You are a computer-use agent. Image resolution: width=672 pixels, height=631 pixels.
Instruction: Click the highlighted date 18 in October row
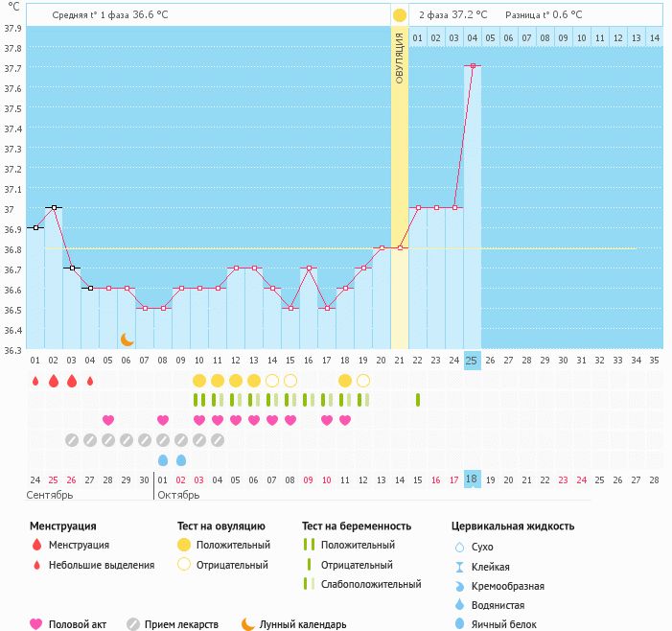tap(472, 479)
